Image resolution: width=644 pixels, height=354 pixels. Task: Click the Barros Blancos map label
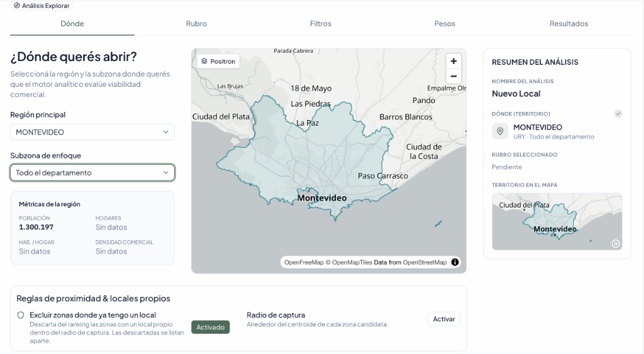coord(406,117)
